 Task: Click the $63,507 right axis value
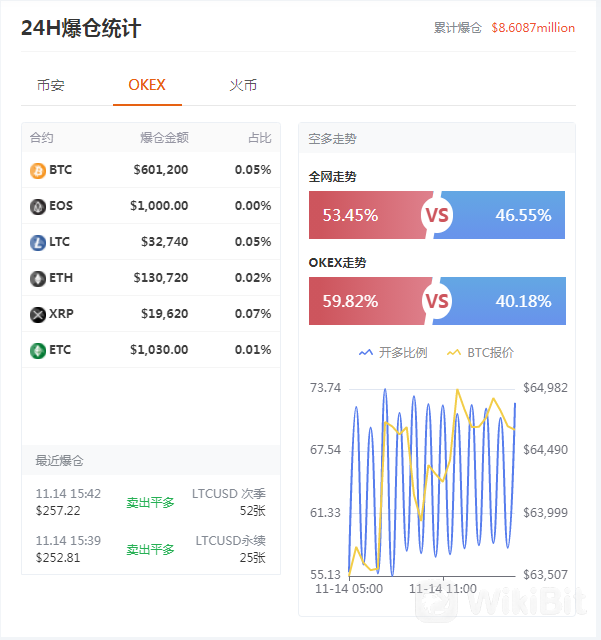point(545,575)
